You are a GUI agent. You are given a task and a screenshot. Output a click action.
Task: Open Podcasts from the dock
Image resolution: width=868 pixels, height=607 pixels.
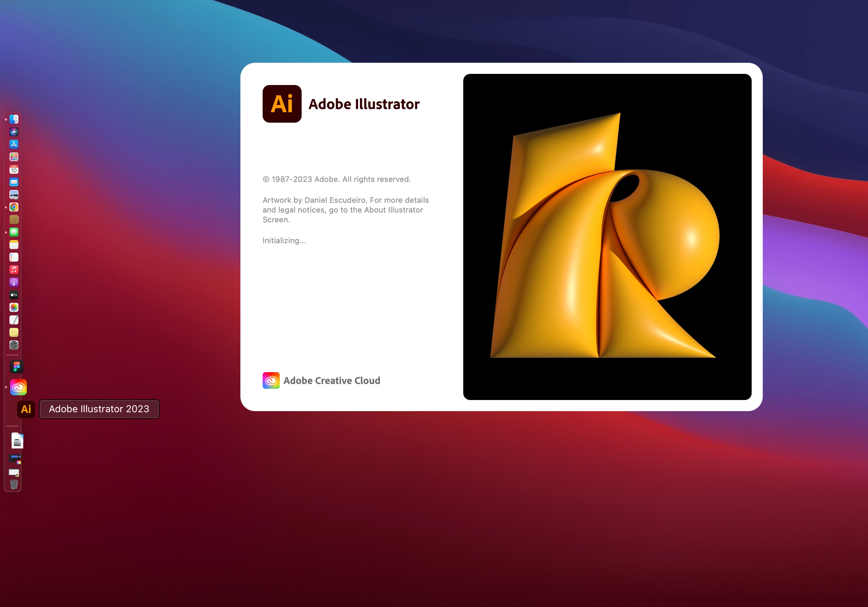pyautogui.click(x=14, y=282)
